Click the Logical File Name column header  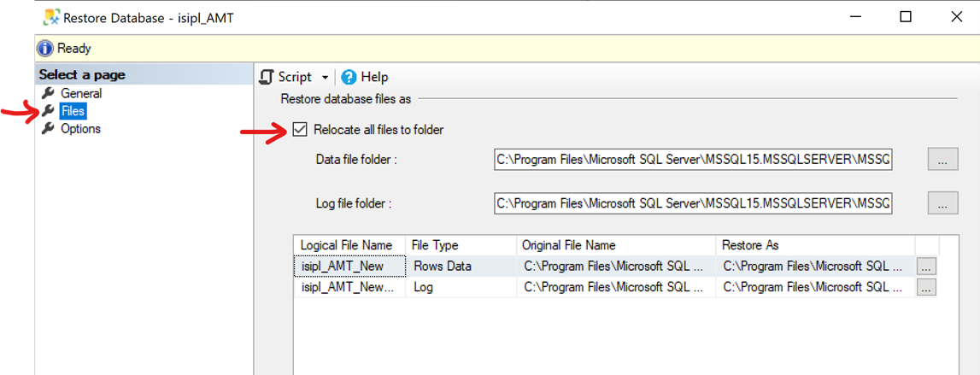point(350,245)
